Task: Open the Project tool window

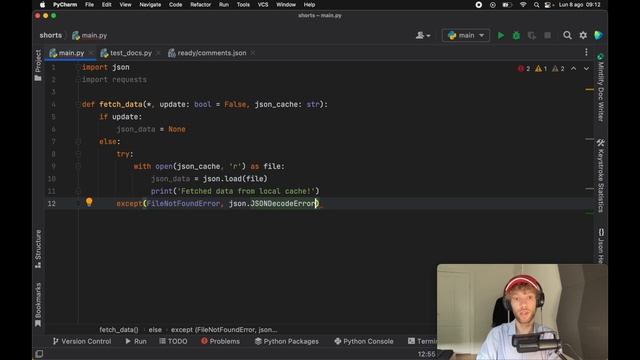Action: tap(38, 65)
